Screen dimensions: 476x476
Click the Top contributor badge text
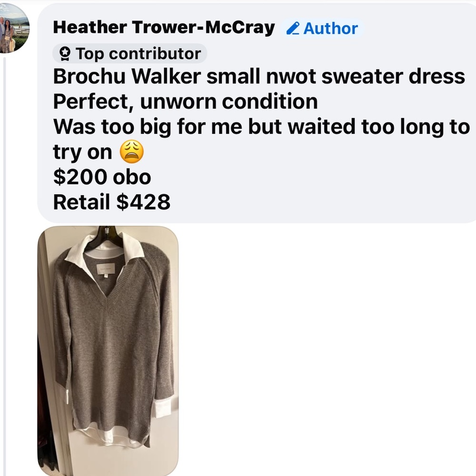tap(138, 54)
